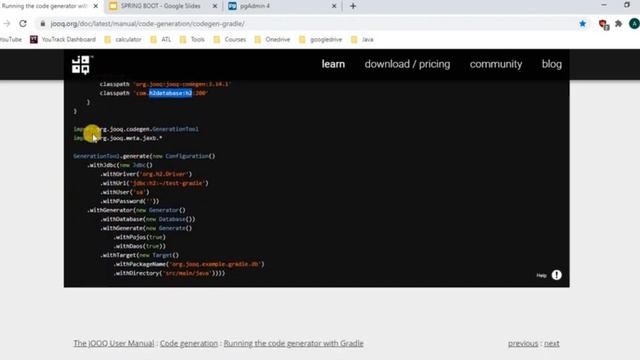Click the Code generation breadcrumb link
640x360 pixels.
pyautogui.click(x=189, y=343)
